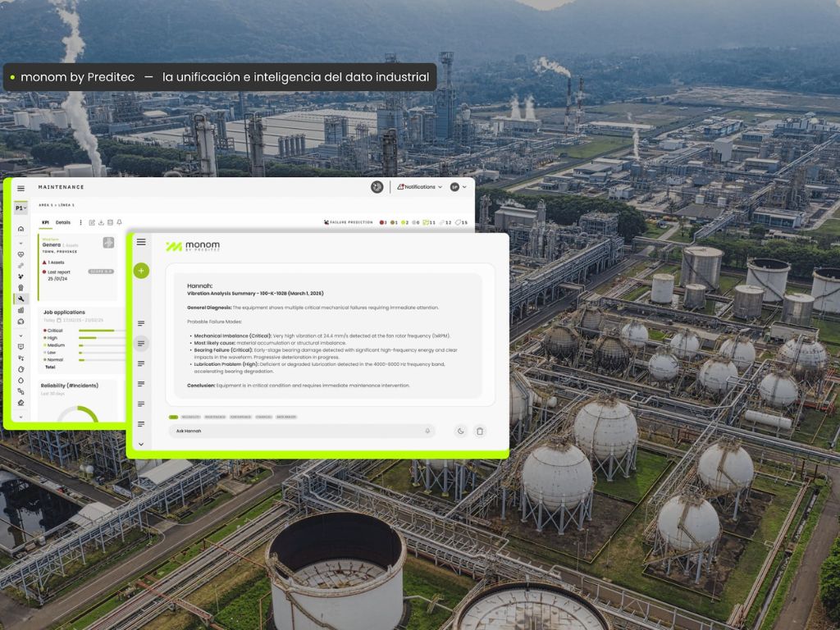Click the bell alert icon in KPI toolbar
The height and width of the screenshot is (630, 840).
[119, 222]
